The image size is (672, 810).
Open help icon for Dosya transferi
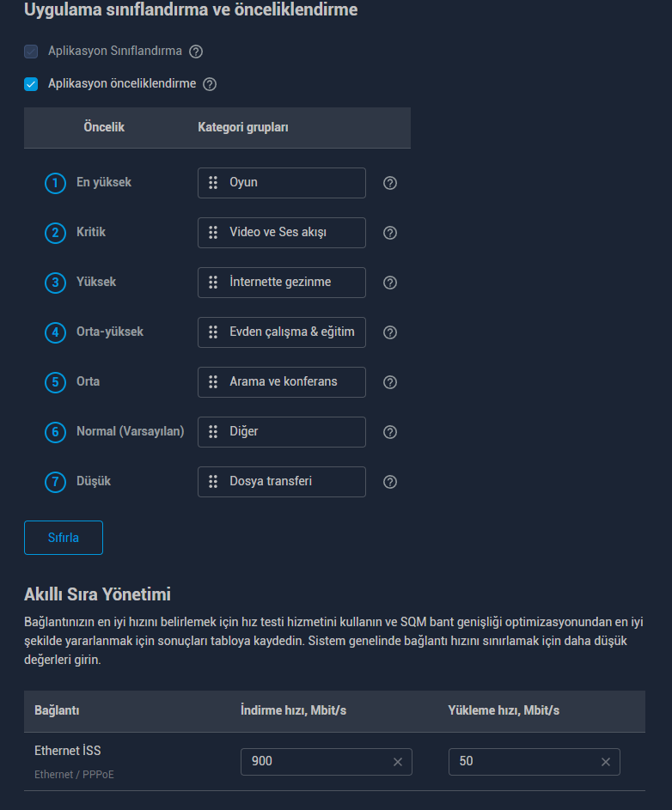point(390,482)
